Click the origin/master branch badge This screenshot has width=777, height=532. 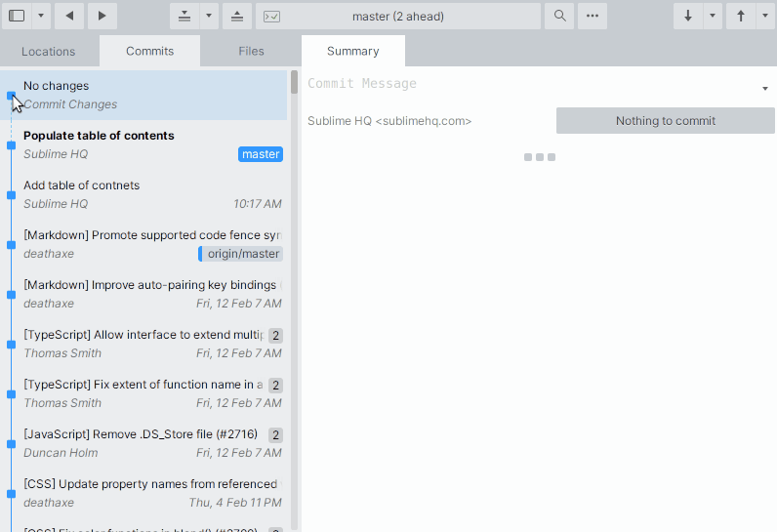(x=241, y=254)
